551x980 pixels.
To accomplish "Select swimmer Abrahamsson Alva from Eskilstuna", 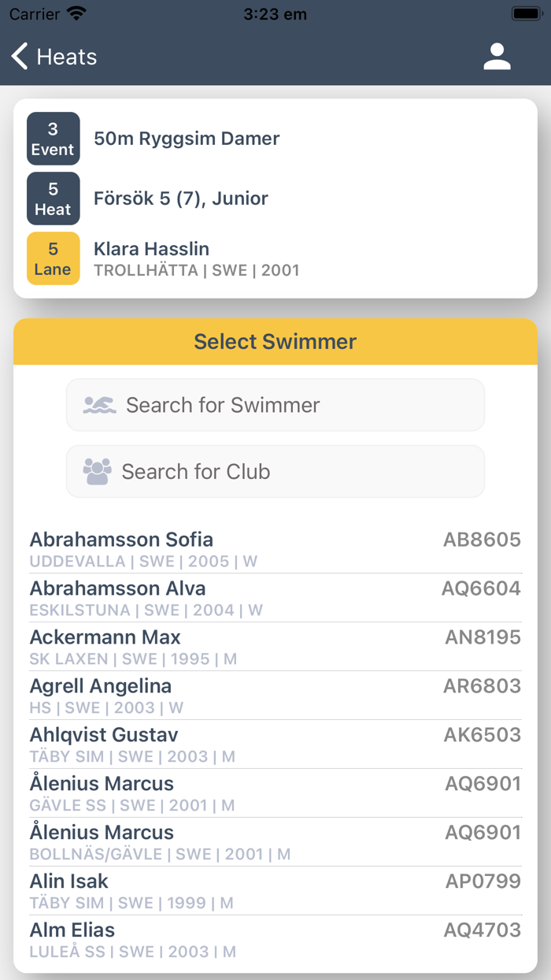I will [x=275, y=598].
